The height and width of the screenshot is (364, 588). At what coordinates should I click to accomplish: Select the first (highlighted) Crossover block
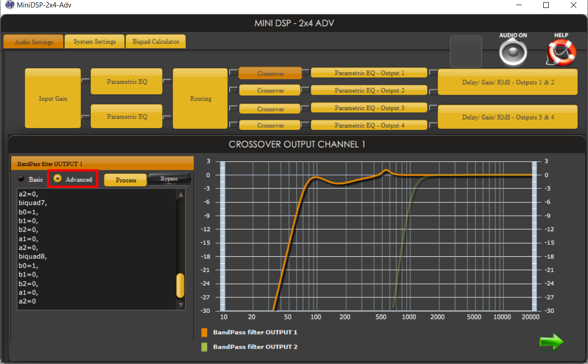270,73
